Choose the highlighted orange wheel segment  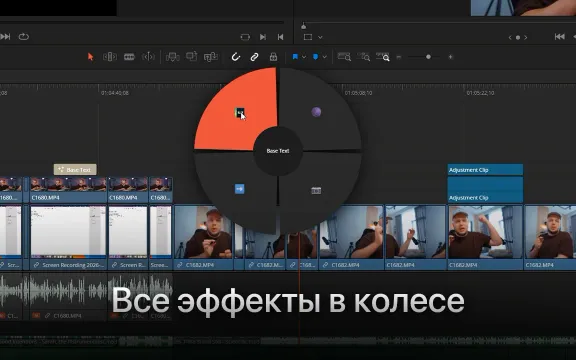(x=241, y=112)
